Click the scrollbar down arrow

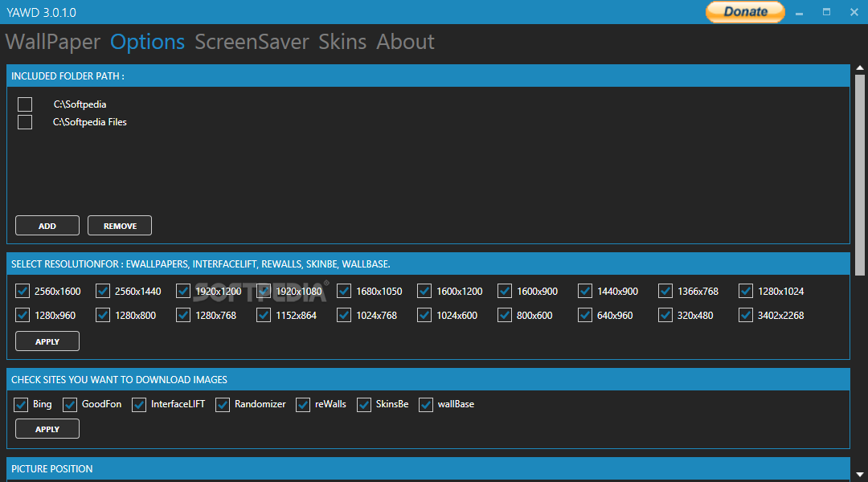(860, 475)
